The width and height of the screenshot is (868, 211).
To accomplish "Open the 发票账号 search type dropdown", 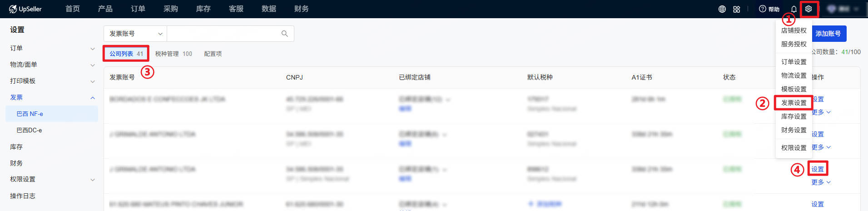I will 135,34.
